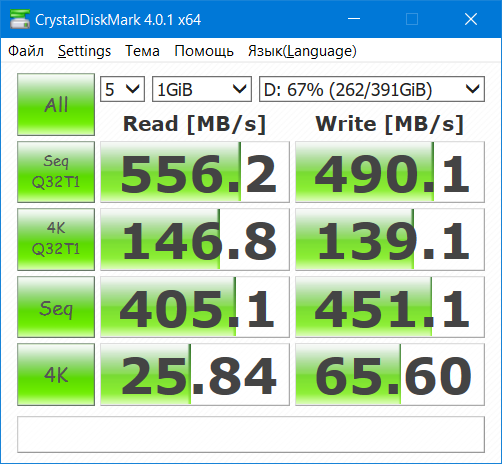The height and width of the screenshot is (464, 502).
Task: Click the Seq read result 405.1
Action: pyautogui.click(x=195, y=307)
